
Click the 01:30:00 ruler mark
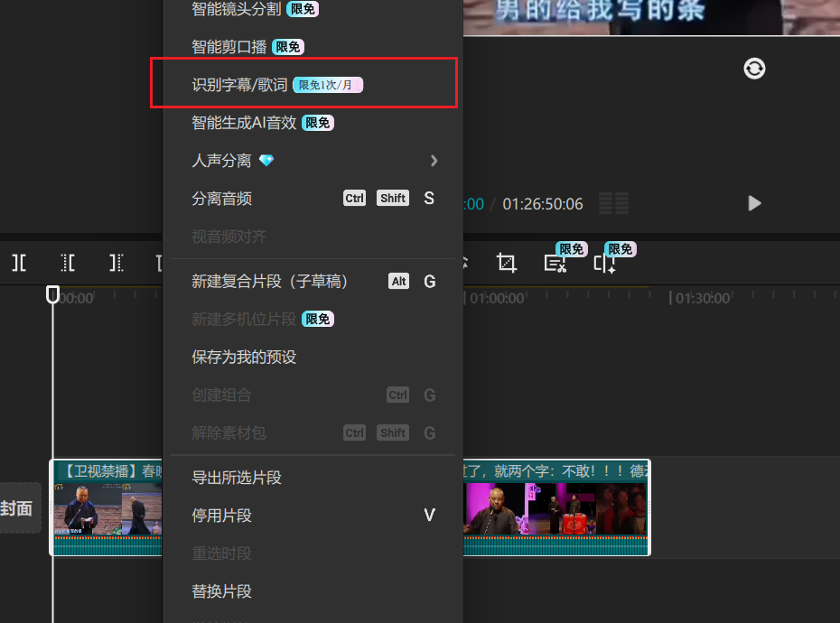pos(703,298)
